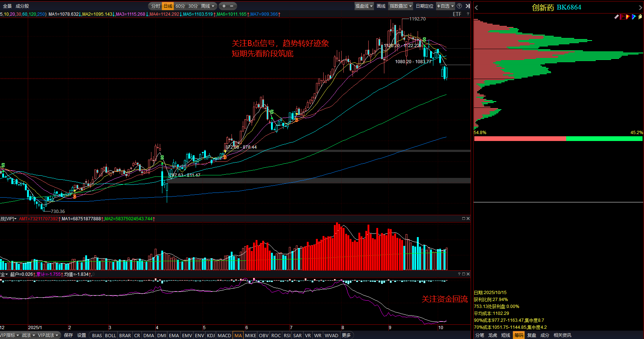Screen dimensions: 644x339
Task: Click the zoom-out minus button on chart toolbar
Action: [x=232, y=6]
